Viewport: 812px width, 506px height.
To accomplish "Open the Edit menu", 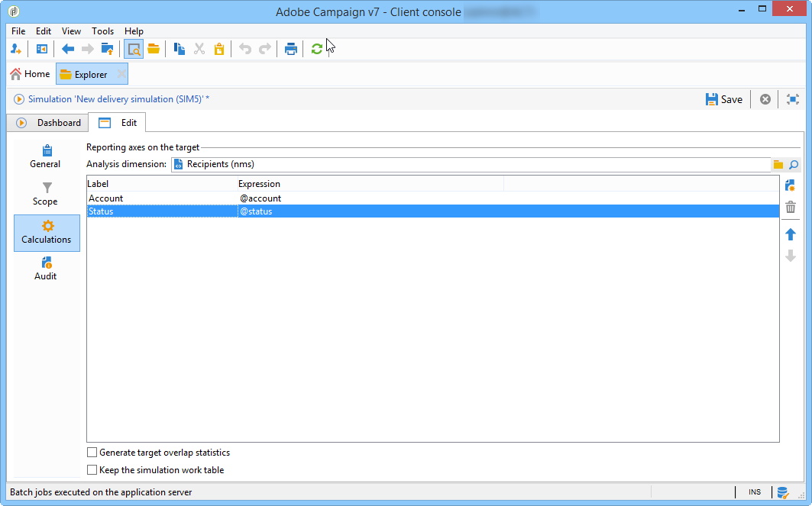I will pos(44,31).
